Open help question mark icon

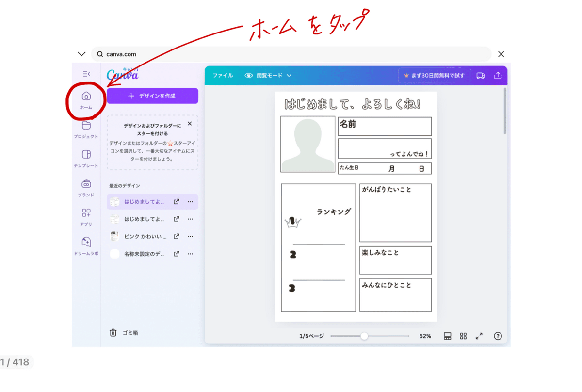click(x=498, y=336)
